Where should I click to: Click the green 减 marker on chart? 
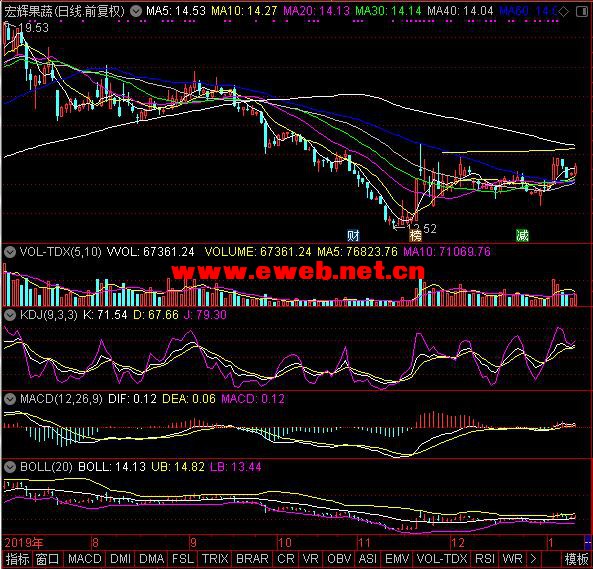click(x=522, y=236)
